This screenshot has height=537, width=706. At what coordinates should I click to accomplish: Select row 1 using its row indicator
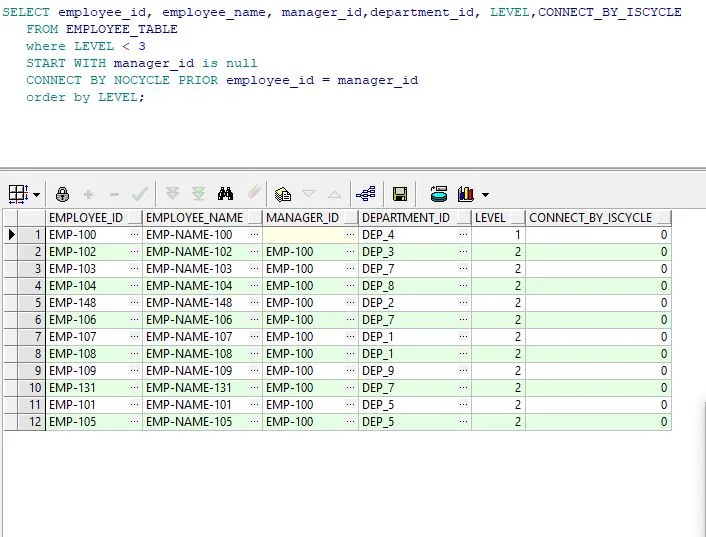coord(12,235)
